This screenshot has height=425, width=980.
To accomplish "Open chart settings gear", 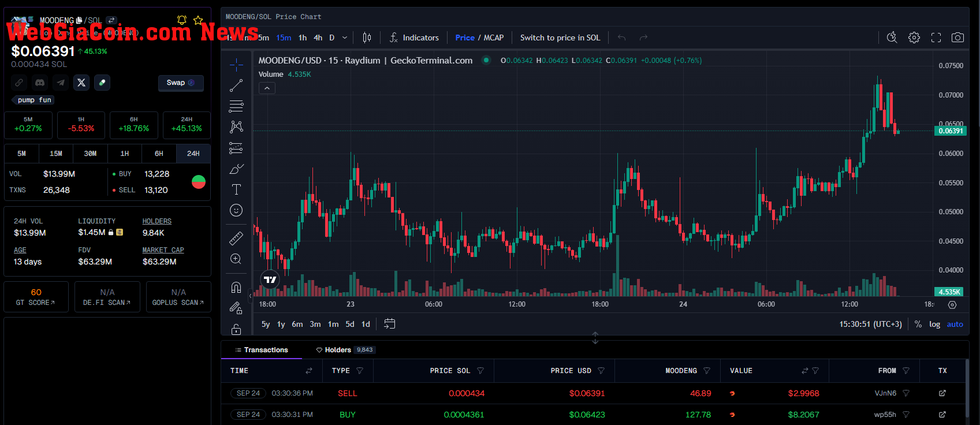I will point(914,38).
